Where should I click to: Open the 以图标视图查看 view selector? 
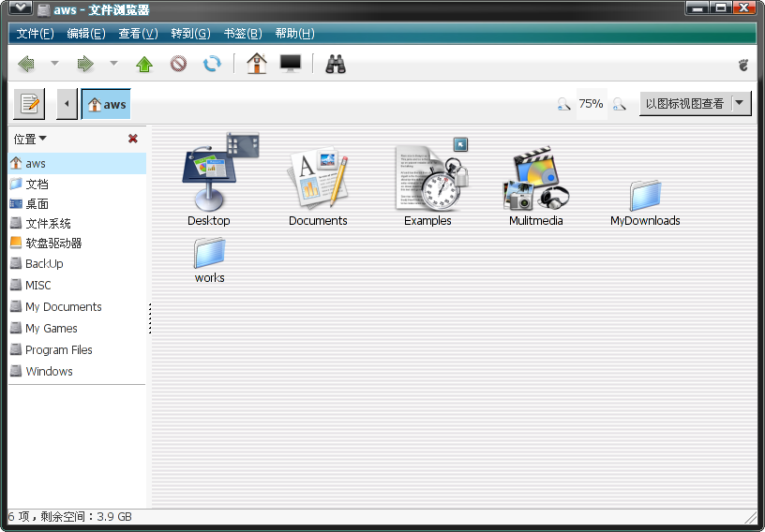[696, 103]
